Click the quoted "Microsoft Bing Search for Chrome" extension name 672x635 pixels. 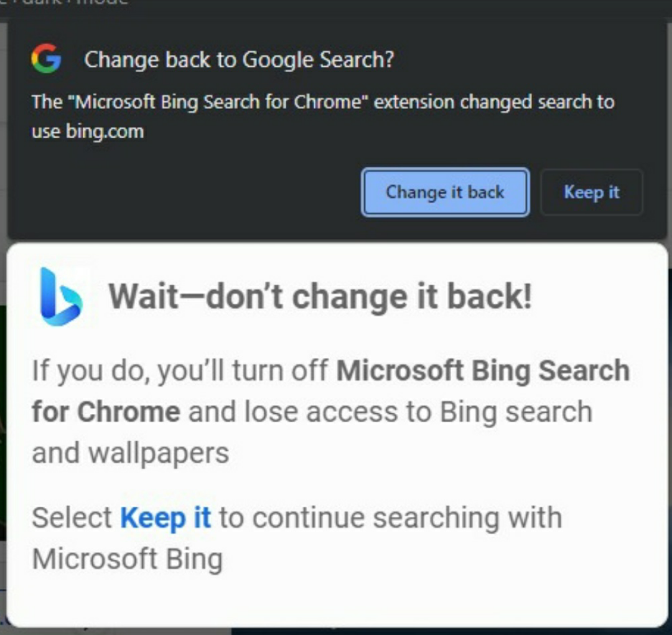click(218, 102)
